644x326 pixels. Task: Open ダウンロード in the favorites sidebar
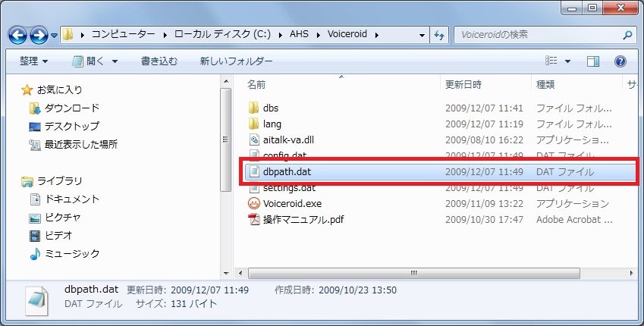(71, 108)
